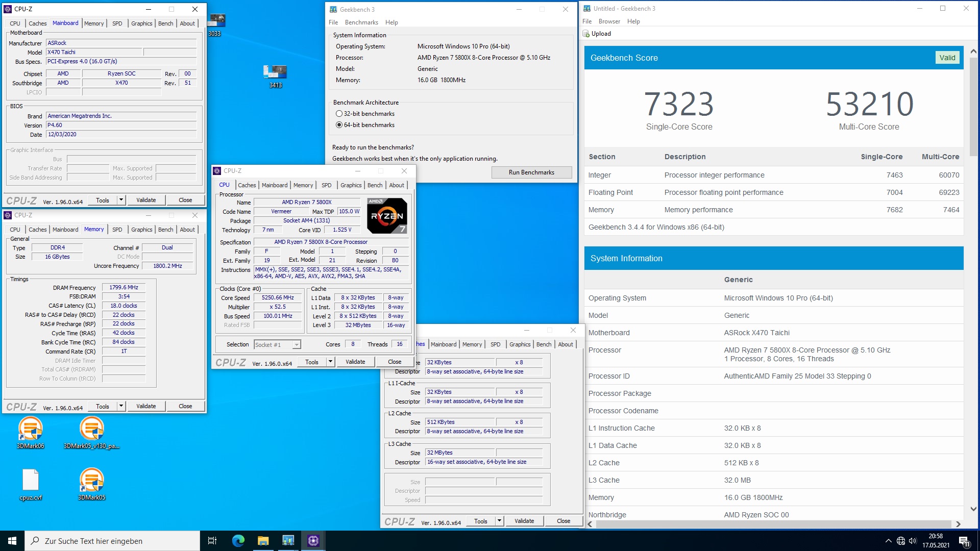Select 32-bit benchmarks radio option
The image size is (980, 551).
339,114
